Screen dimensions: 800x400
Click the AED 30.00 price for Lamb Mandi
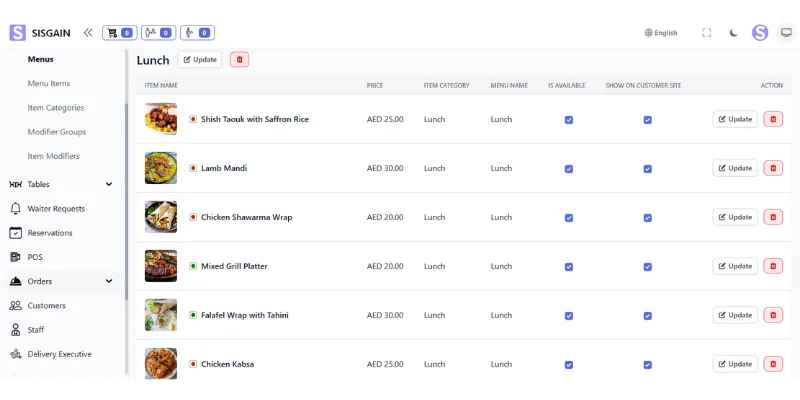click(x=385, y=168)
